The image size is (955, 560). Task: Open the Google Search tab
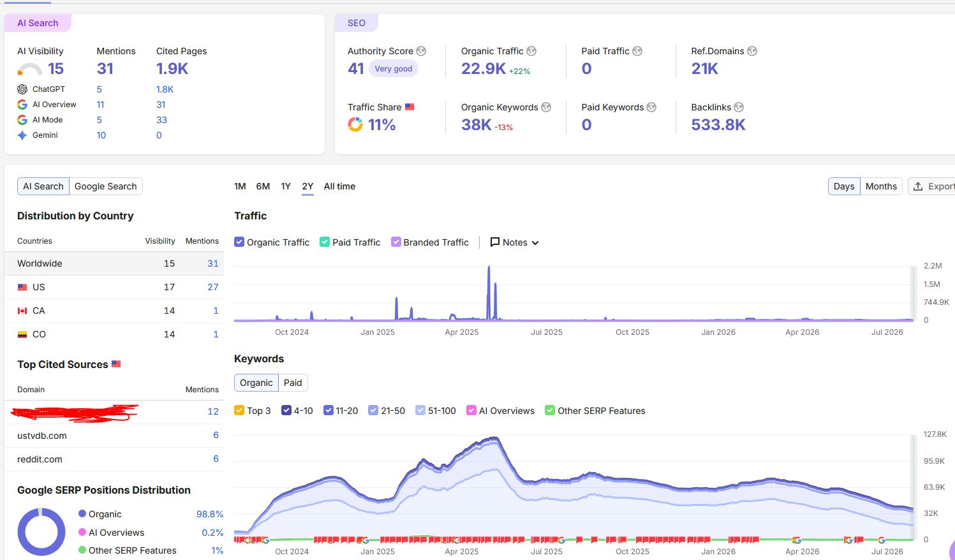tap(106, 186)
